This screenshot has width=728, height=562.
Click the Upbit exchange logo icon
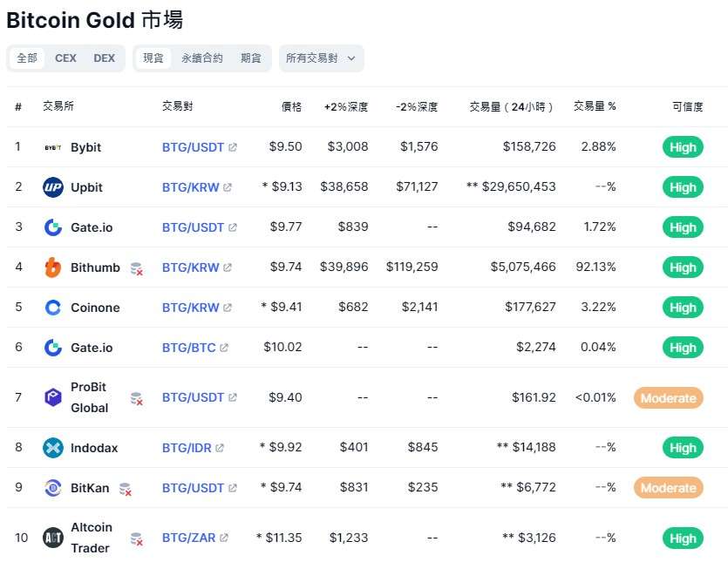52,187
